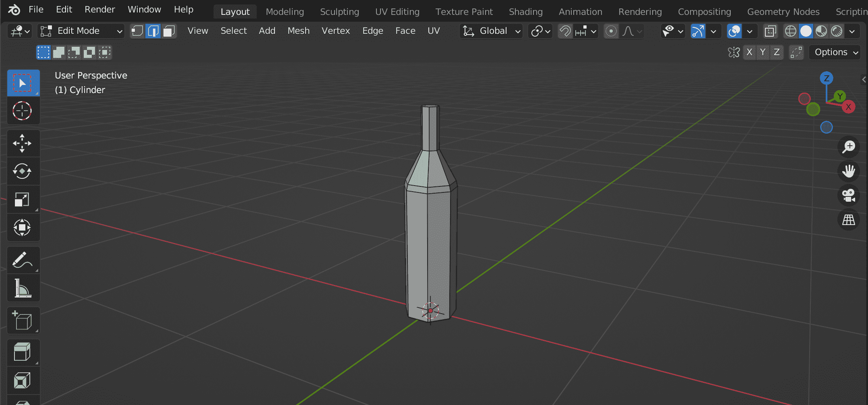Select the Annotate tool
This screenshot has width=868, height=405.
tap(23, 260)
